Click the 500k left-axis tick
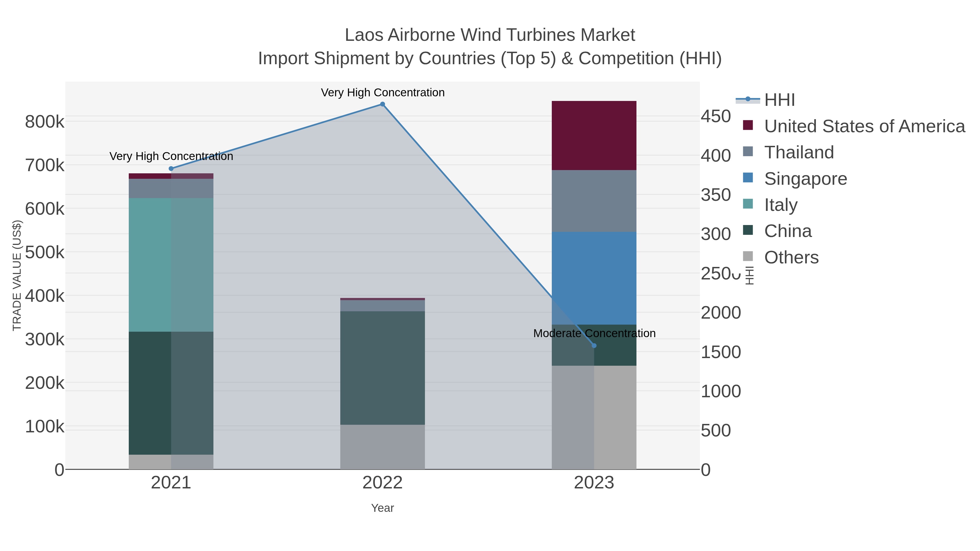This screenshot has height=551, width=980. tap(45, 253)
